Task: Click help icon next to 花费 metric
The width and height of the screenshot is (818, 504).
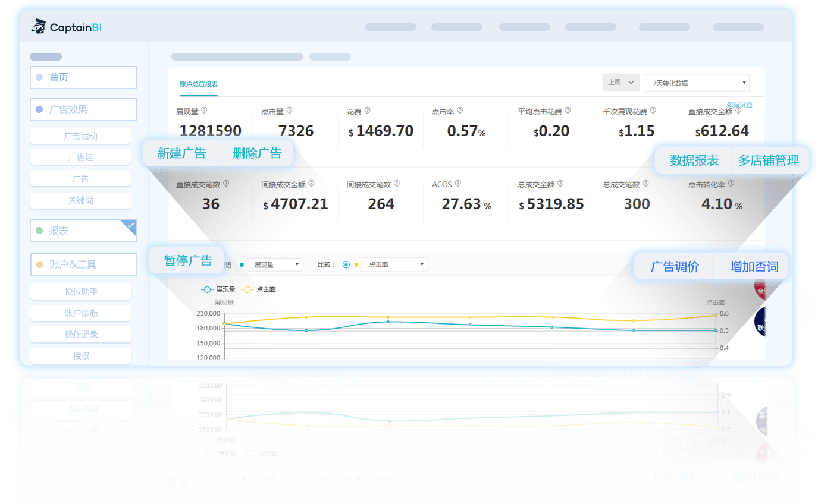Action: pos(367,111)
